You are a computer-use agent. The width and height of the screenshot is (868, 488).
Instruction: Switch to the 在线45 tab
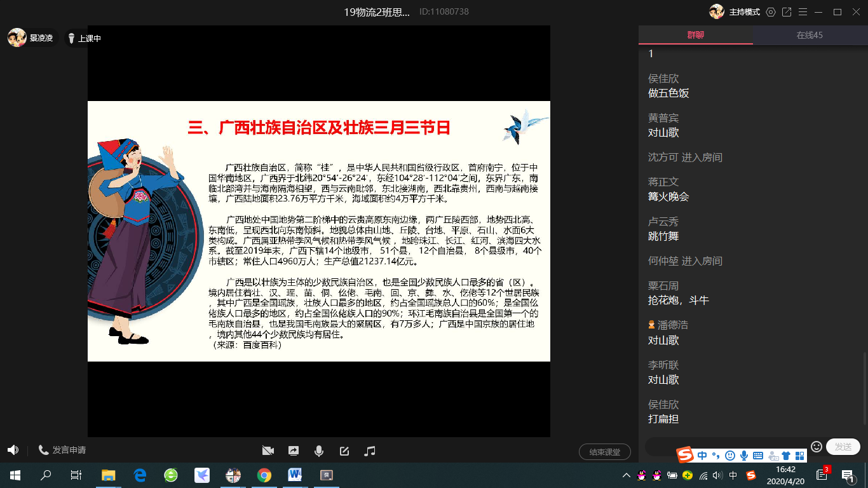(x=810, y=35)
